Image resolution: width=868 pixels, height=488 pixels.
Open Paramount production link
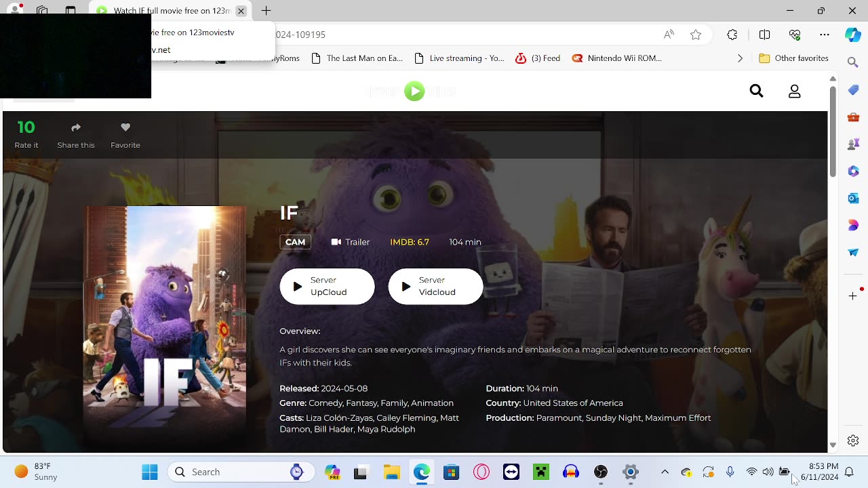(559, 418)
